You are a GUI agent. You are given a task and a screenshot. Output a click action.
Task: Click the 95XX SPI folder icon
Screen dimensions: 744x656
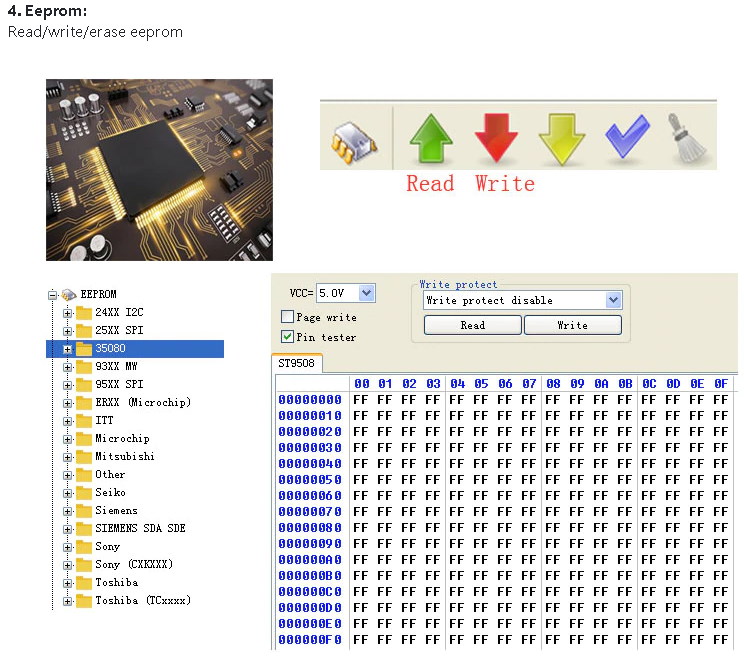[84, 385]
